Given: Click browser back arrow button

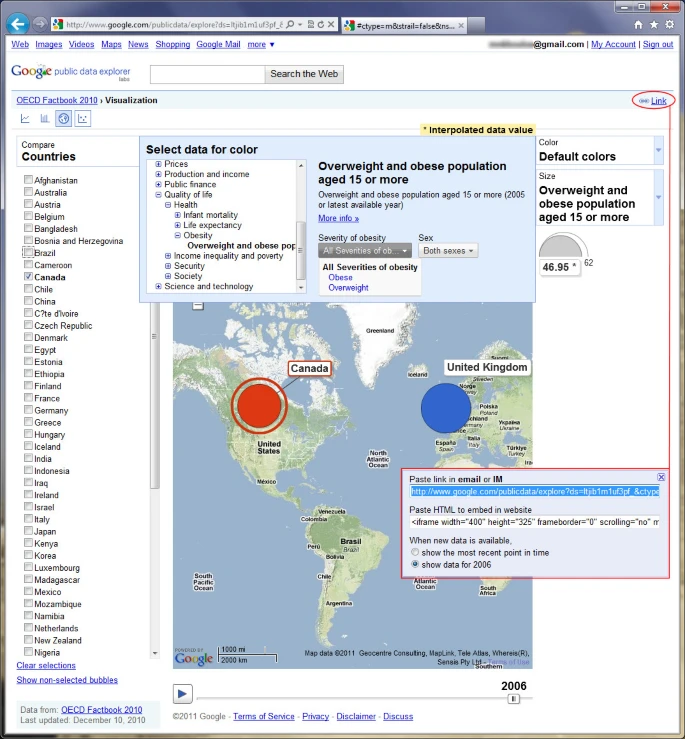Looking at the screenshot, I should (x=18, y=24).
